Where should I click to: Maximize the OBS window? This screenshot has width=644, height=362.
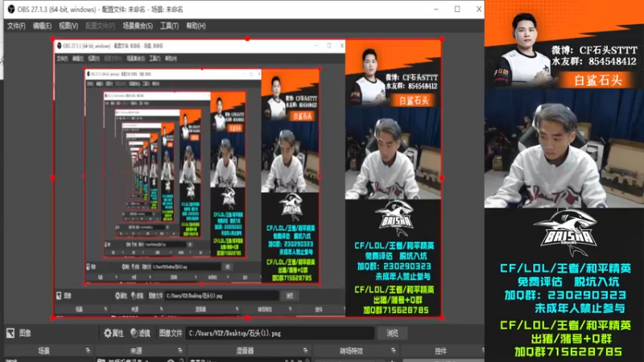click(457, 9)
